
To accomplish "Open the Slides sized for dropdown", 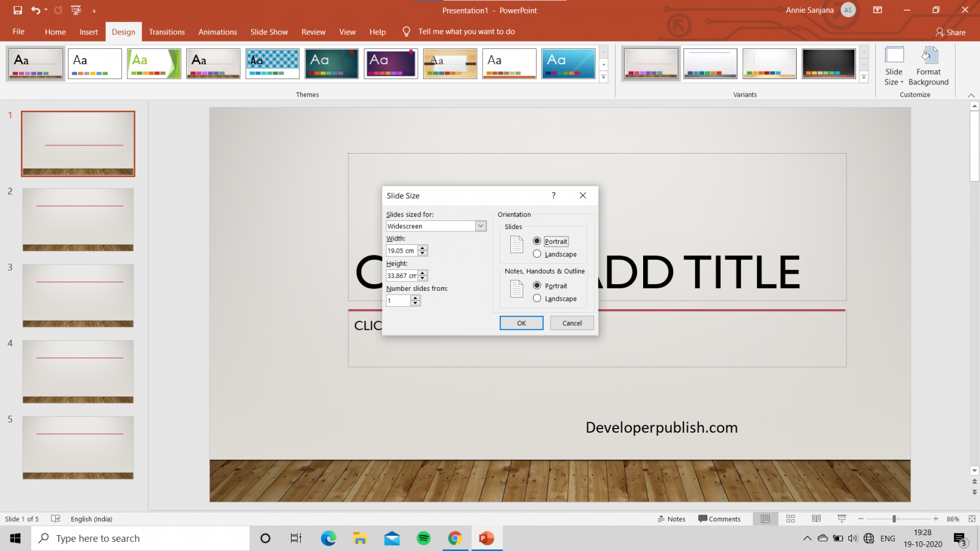I will coord(480,225).
